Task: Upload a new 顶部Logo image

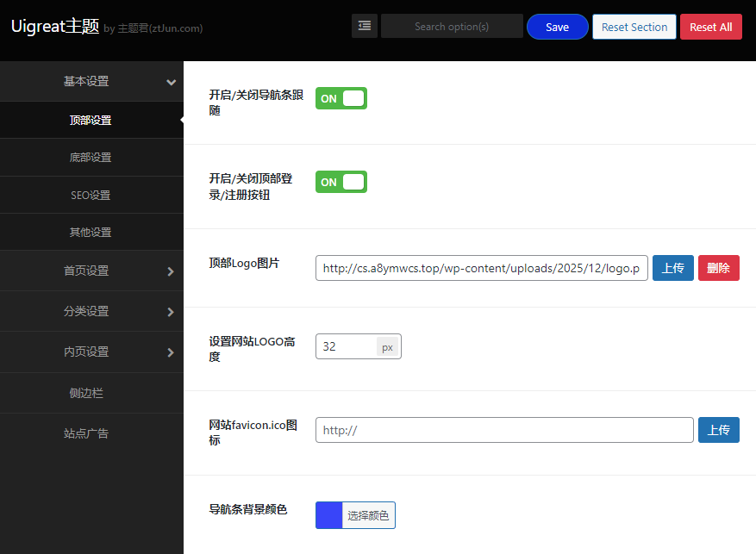Action: (x=672, y=268)
